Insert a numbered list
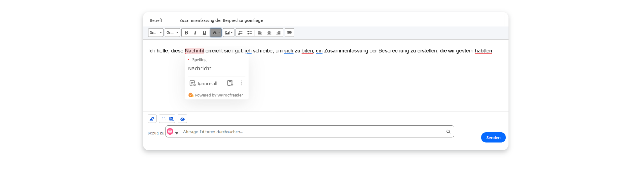This screenshot has width=644, height=173. tap(241, 33)
